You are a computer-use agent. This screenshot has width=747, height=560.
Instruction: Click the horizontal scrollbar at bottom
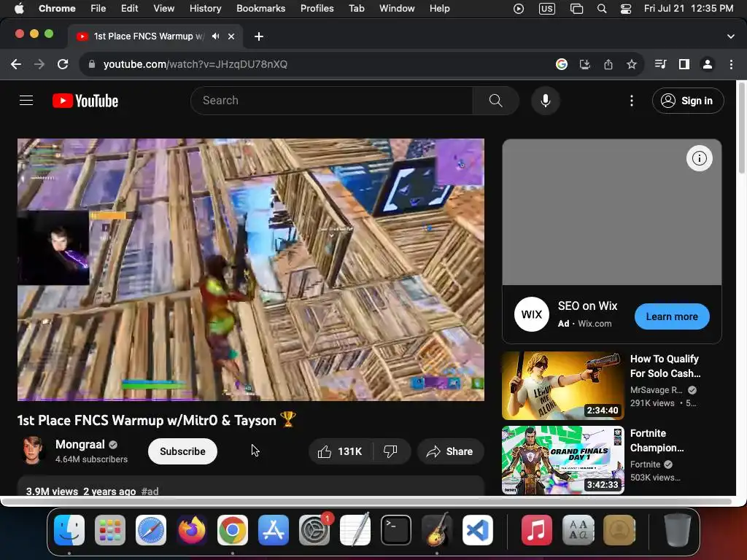tap(366, 502)
